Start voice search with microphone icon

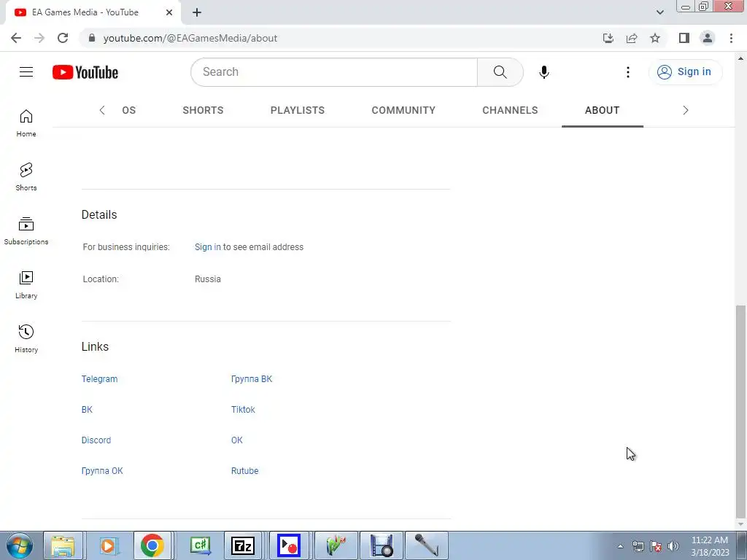(x=543, y=72)
